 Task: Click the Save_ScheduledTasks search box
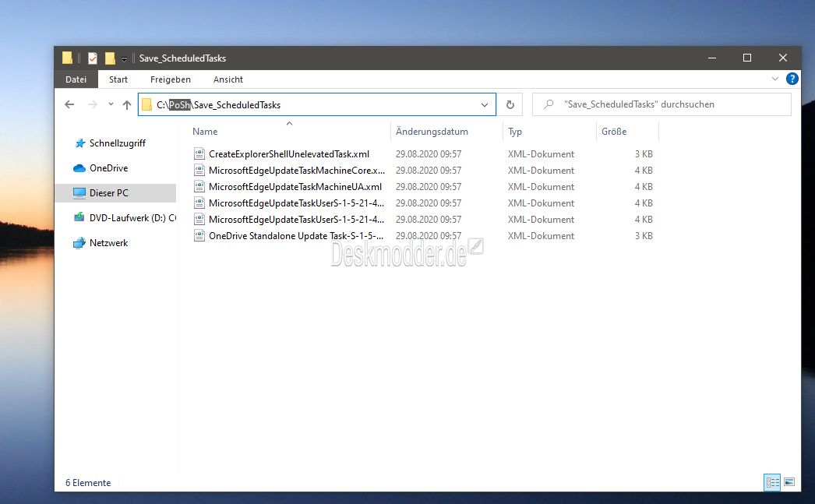[662, 104]
